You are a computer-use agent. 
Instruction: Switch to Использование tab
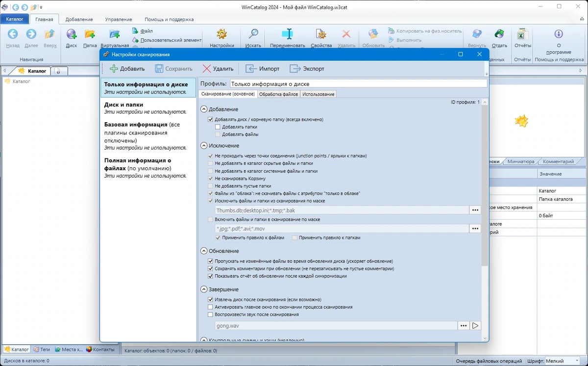318,94
